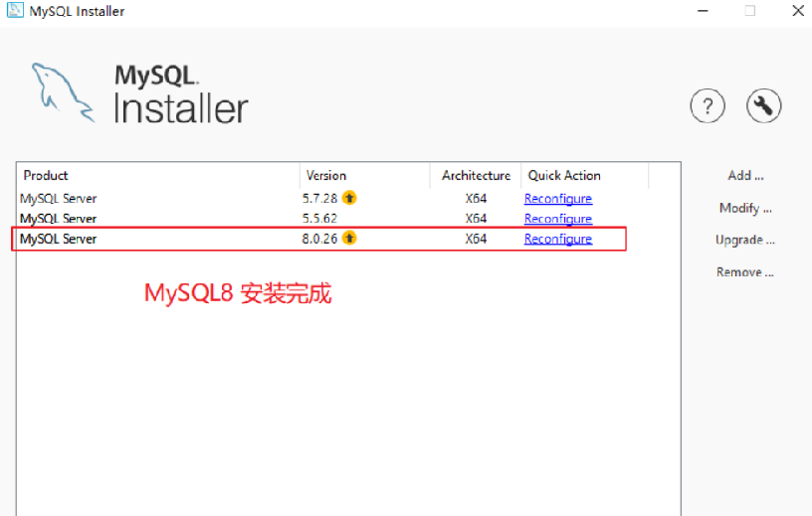The image size is (812, 516).
Task: Click the MySQL dolphin logo
Action: 63,92
